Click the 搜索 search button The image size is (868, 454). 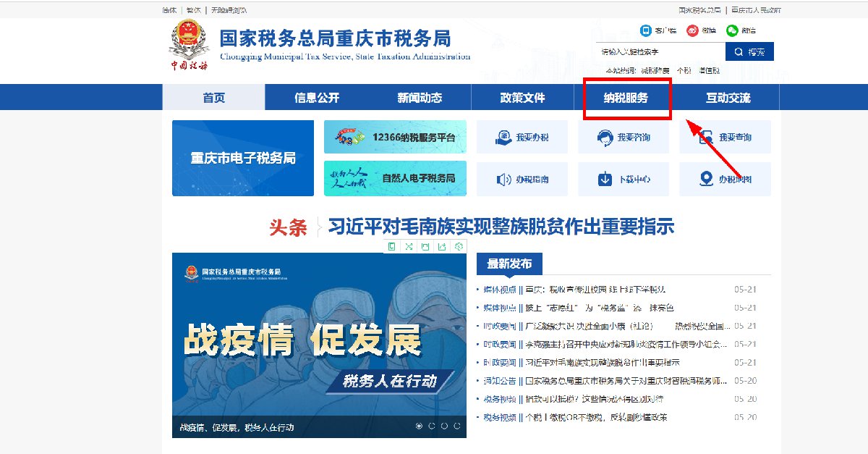tap(749, 52)
